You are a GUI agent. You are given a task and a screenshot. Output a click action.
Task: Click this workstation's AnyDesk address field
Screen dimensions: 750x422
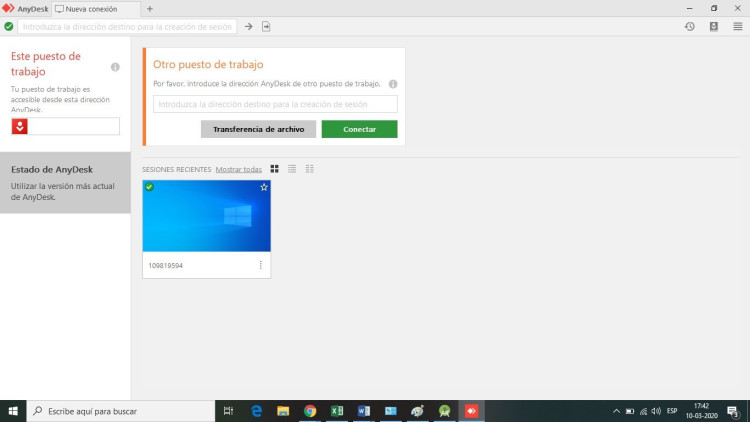74,126
